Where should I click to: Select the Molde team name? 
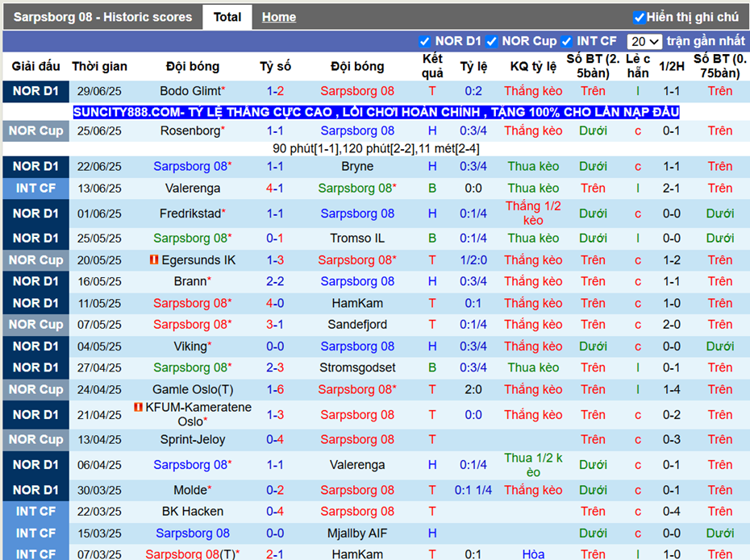pyautogui.click(x=190, y=490)
